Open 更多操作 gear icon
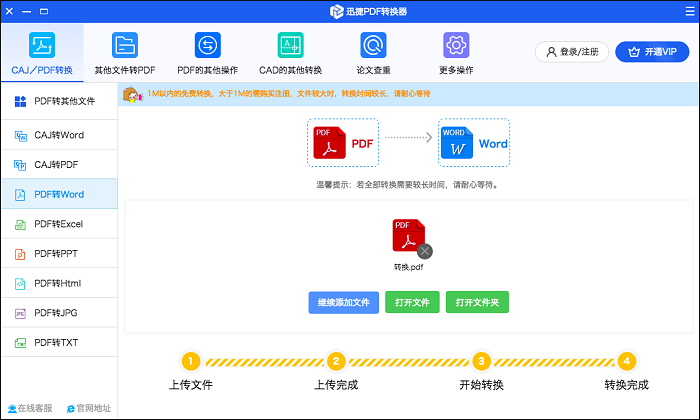Viewport: 700px width, 420px height. [456, 46]
